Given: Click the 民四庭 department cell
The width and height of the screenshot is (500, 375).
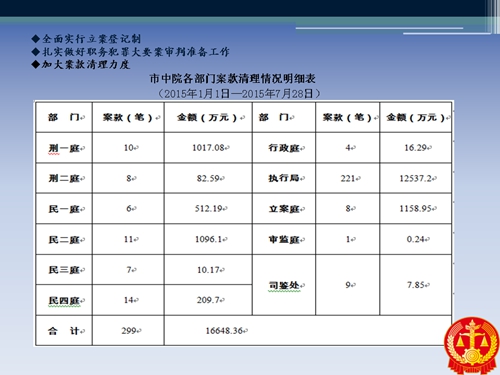Looking at the screenshot, I should pos(64,300).
